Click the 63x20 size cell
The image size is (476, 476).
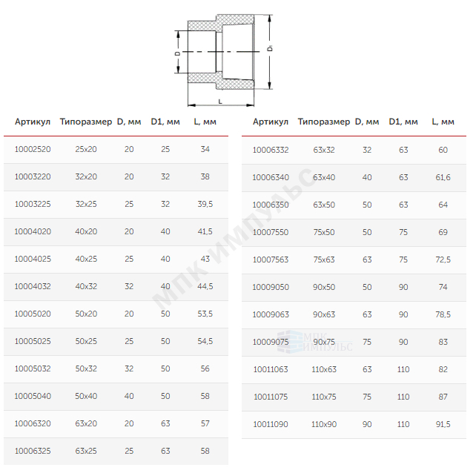(x=86, y=423)
